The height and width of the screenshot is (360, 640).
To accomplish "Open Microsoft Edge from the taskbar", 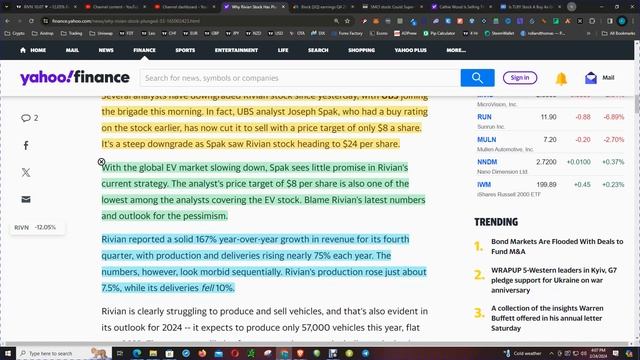I will (137, 353).
